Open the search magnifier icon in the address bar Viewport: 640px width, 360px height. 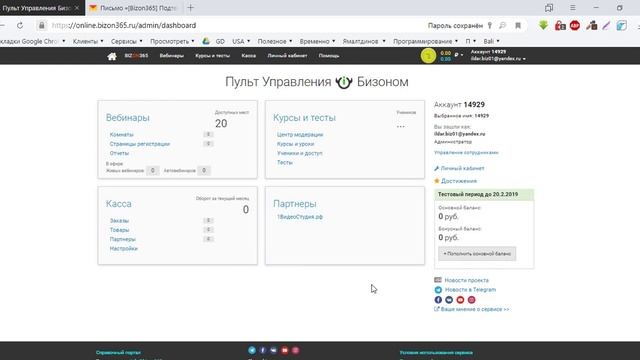(x=502, y=25)
